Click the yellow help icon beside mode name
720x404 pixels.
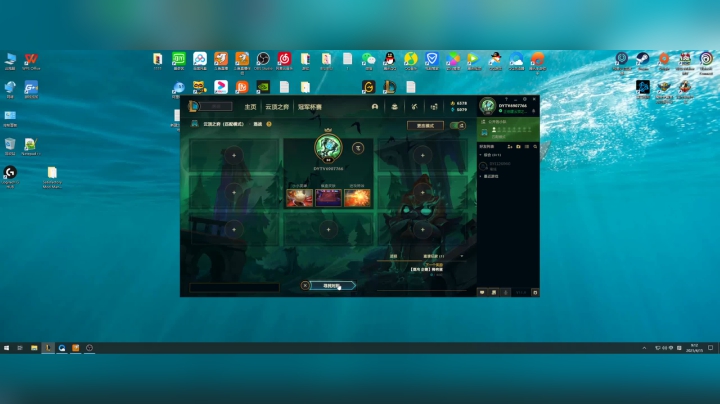[x=269, y=124]
